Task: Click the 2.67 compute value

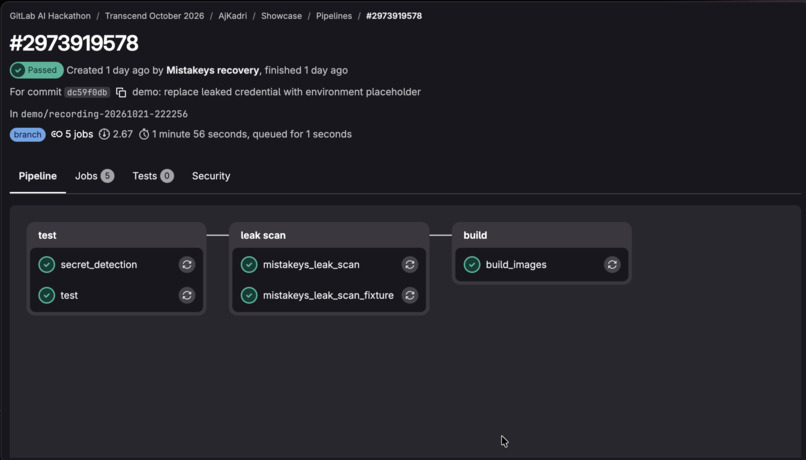Action: coord(123,134)
